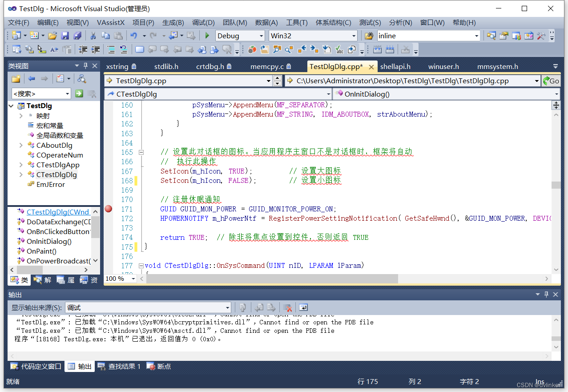The width and height of the screenshot is (568, 392).
Task: Clear all output with the red X icon
Action: pos(288,307)
